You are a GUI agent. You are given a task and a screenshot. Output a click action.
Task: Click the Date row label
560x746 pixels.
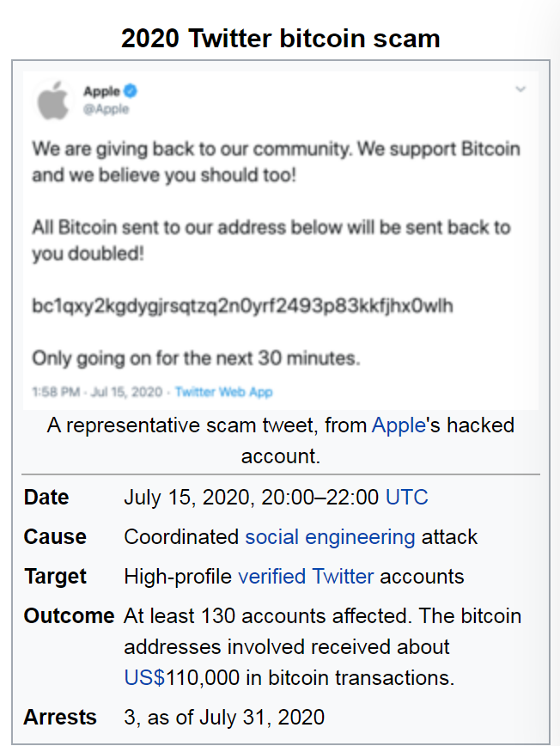(x=46, y=497)
